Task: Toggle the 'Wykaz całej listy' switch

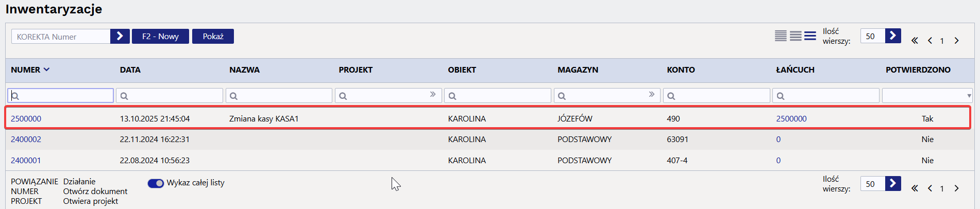Action: [156, 183]
